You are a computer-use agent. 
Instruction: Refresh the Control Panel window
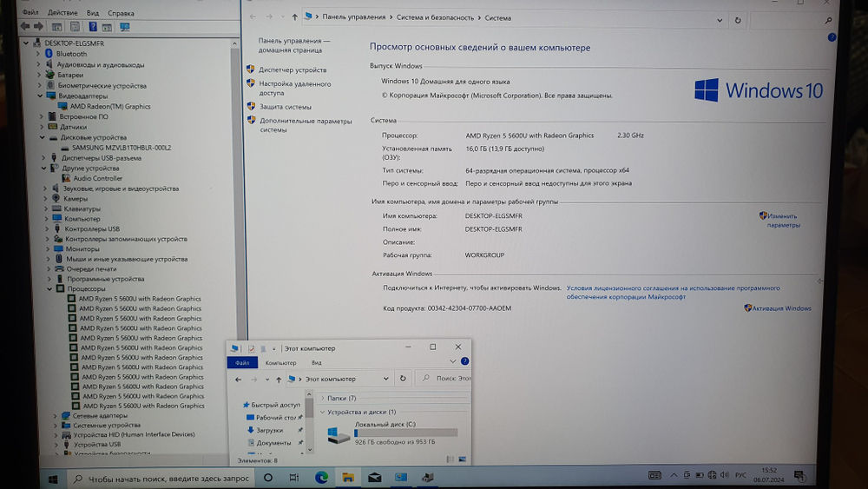738,20
